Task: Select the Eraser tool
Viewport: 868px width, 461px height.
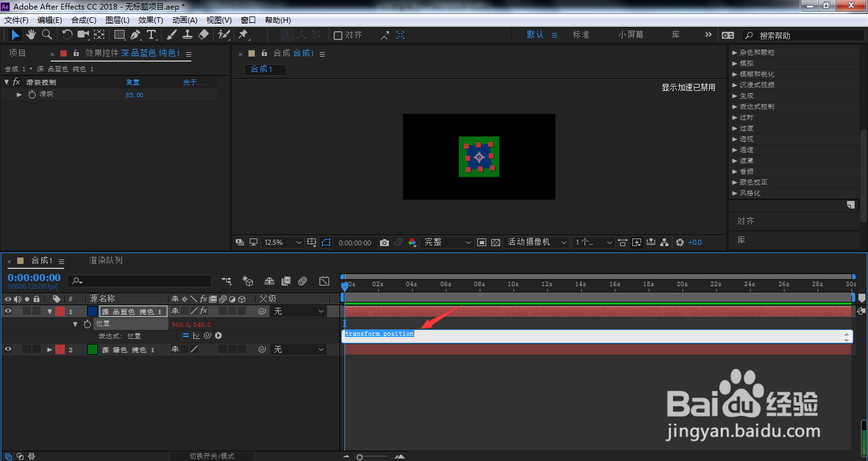Action: tap(203, 35)
